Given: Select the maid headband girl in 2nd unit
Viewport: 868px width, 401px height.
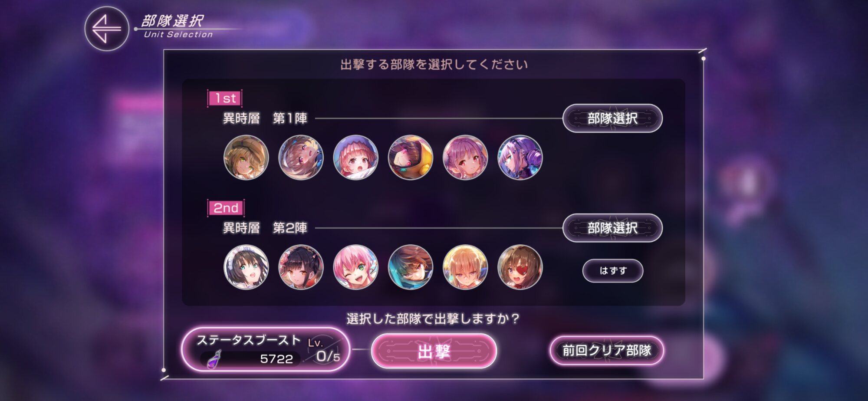Looking at the screenshot, I should click(246, 267).
